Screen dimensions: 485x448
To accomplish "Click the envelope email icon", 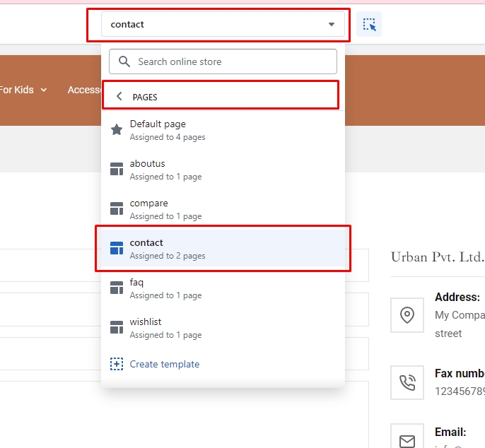I will (x=407, y=440).
